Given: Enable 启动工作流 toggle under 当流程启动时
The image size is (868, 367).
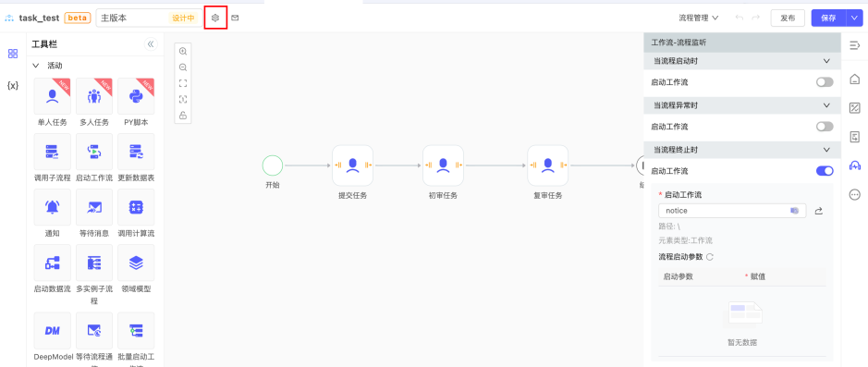Looking at the screenshot, I should [x=825, y=82].
